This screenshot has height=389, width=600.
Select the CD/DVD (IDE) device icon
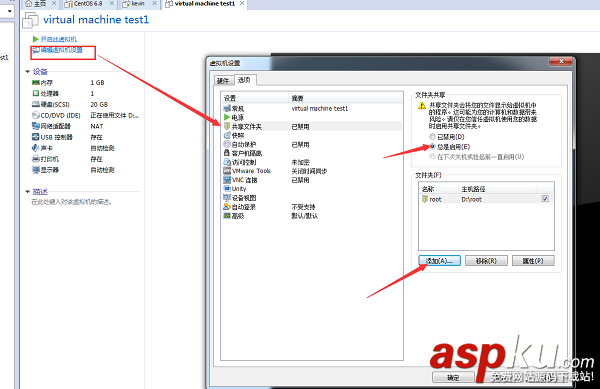coord(36,115)
